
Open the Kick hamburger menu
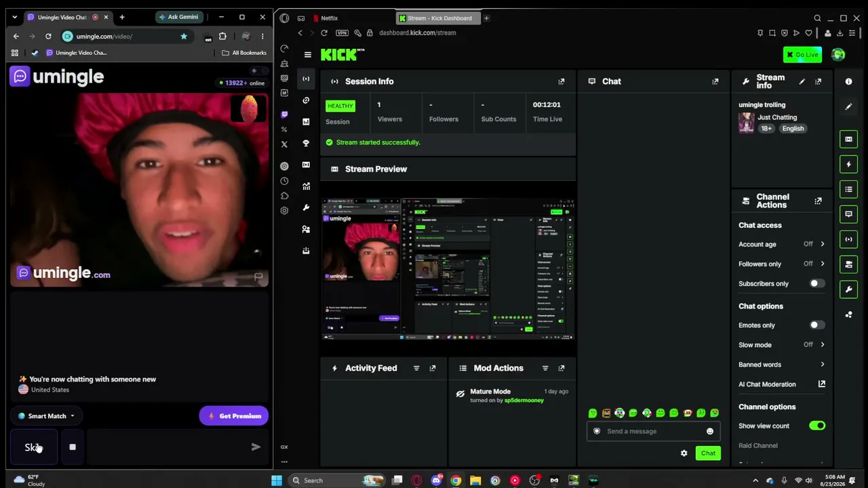[x=308, y=55]
